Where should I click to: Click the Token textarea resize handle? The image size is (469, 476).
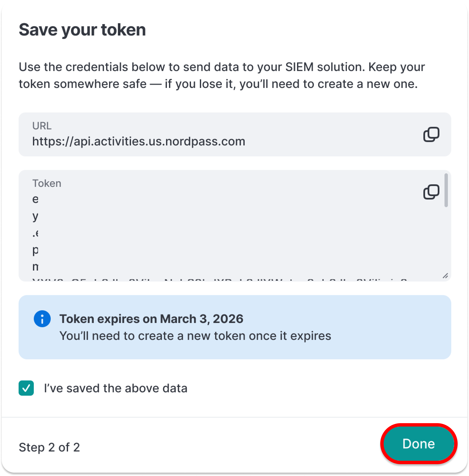coord(445,276)
